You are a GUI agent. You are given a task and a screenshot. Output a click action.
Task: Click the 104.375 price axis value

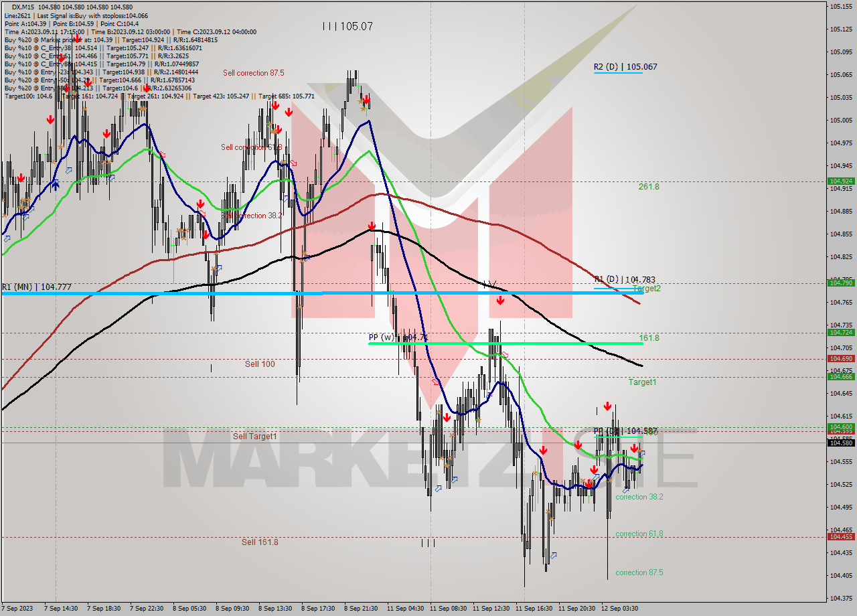coord(840,598)
